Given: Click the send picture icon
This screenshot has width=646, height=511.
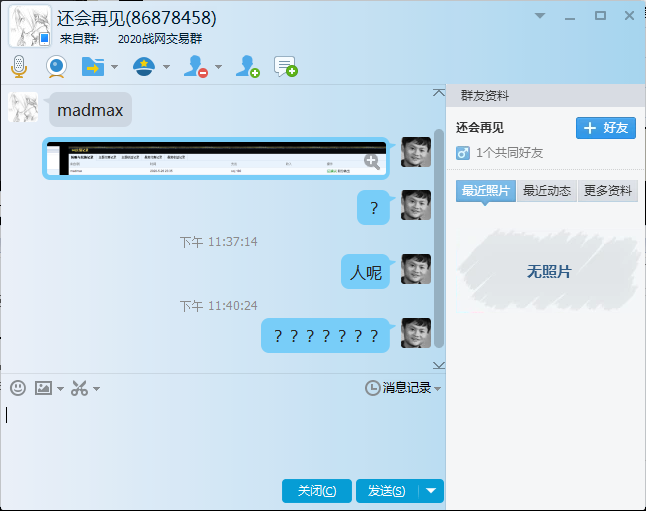Looking at the screenshot, I should [43, 388].
